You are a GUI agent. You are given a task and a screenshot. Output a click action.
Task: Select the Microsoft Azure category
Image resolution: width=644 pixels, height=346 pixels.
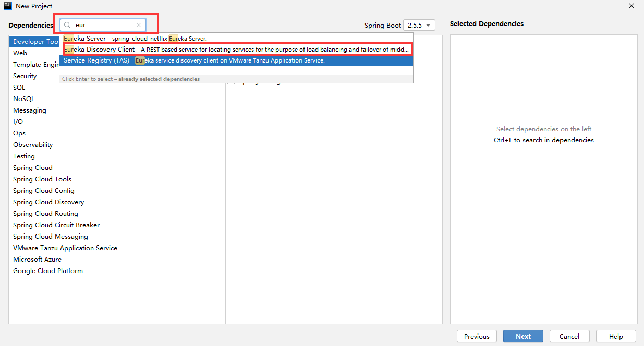point(117,259)
